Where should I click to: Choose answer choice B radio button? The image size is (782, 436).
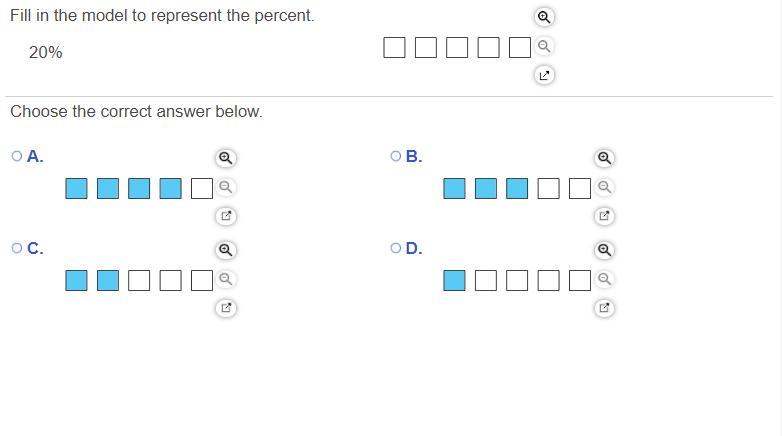click(397, 156)
